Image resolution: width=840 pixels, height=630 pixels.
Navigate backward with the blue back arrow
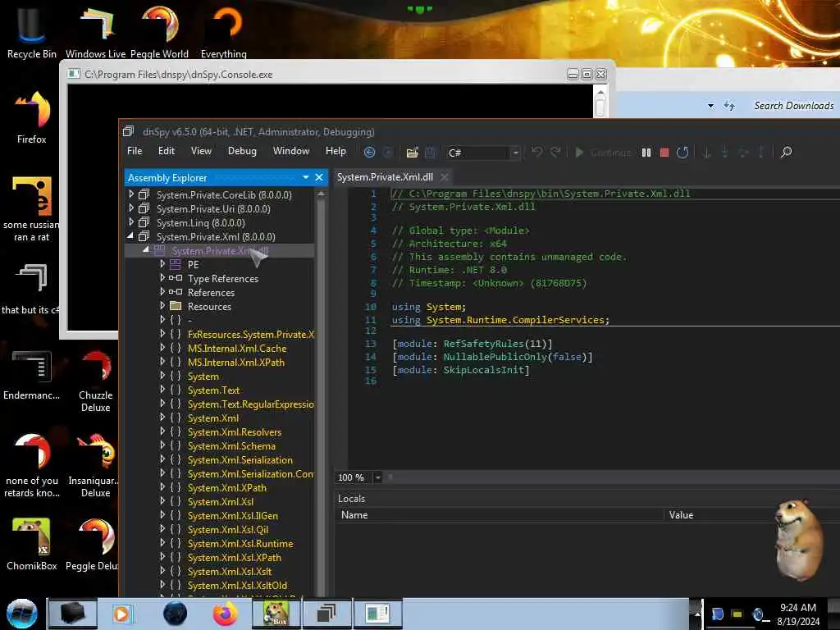click(369, 153)
